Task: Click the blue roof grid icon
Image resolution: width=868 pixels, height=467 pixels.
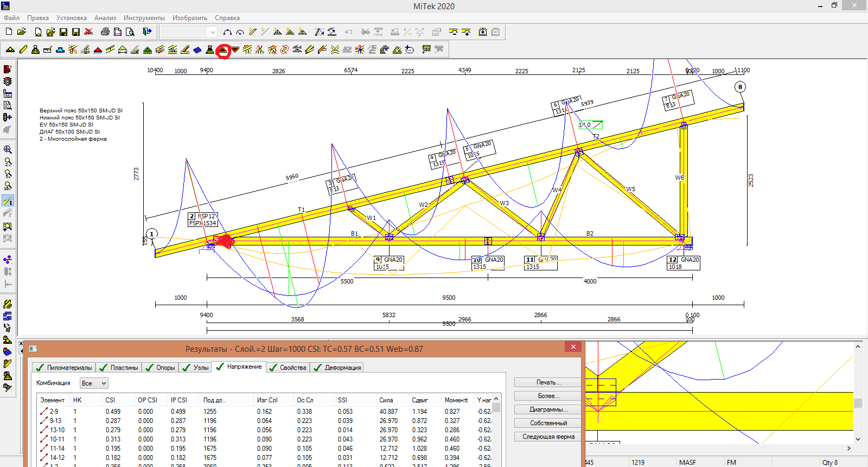Action: [197, 50]
